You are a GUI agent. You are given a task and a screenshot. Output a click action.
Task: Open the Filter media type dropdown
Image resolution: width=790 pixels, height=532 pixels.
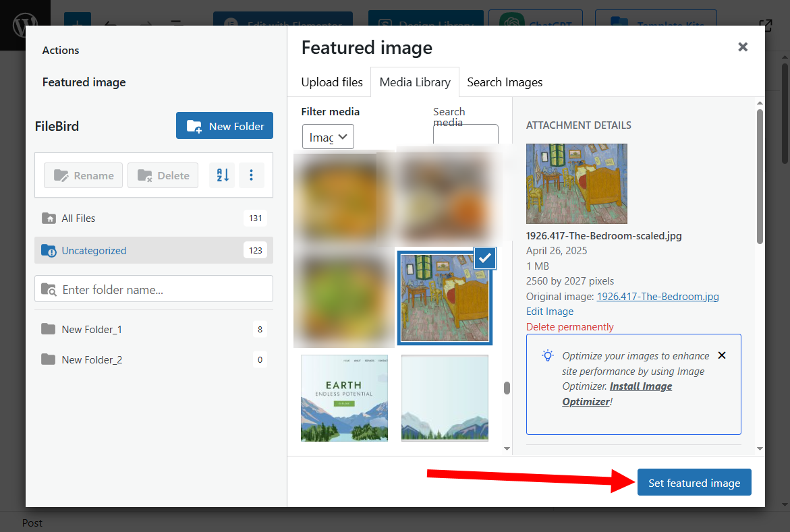[x=328, y=136]
